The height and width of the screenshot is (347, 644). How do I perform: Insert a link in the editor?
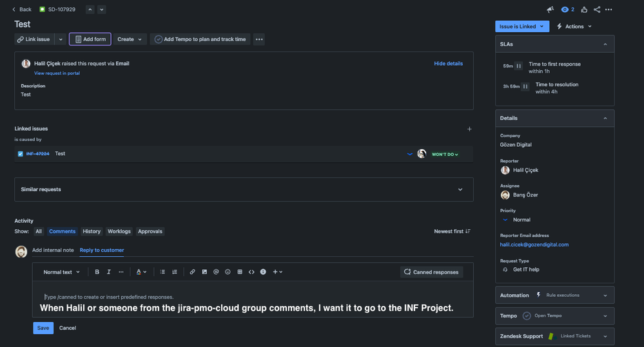tap(192, 272)
